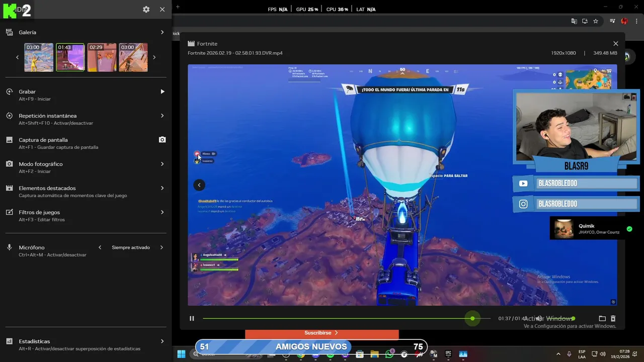This screenshot has height=362, width=644.
Task: Close the NVIDIA overlay side panel
Action: point(162,10)
